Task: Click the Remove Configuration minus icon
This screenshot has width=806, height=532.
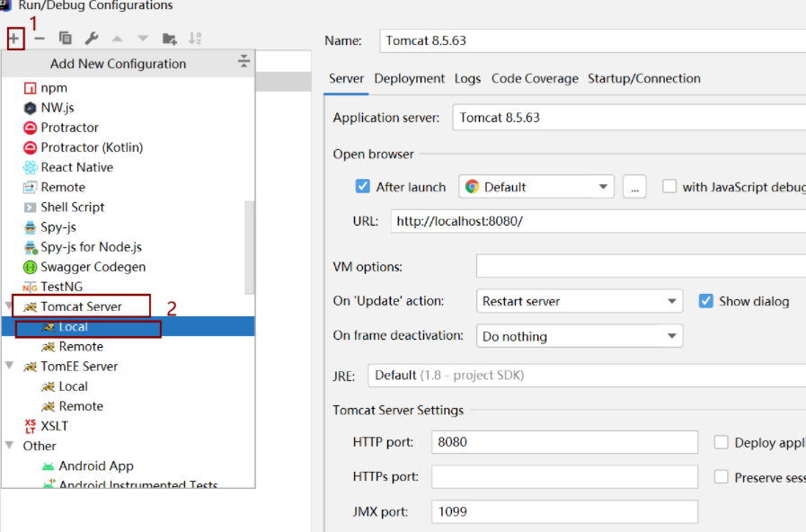Action: 39,38
